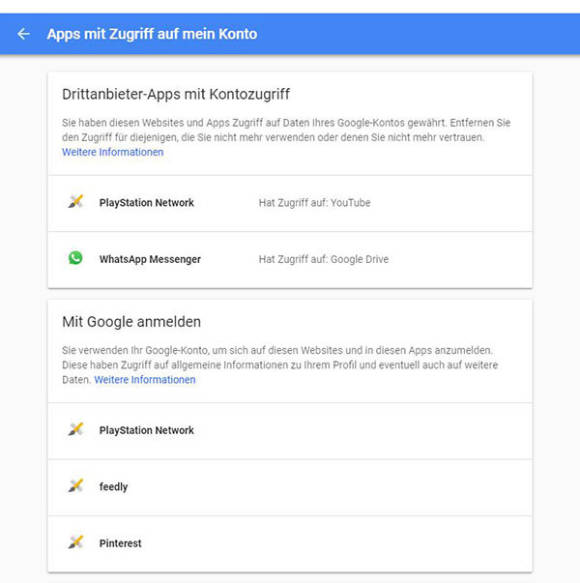580x583 pixels.
Task: Click the green WhatsApp Messenger icon
Action: (x=75, y=258)
